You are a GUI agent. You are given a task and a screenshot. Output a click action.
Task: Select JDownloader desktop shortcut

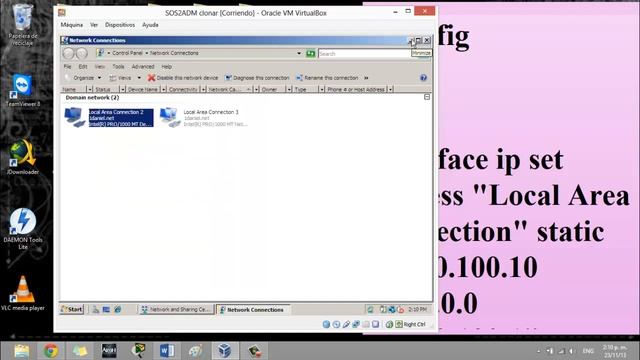coord(22,157)
